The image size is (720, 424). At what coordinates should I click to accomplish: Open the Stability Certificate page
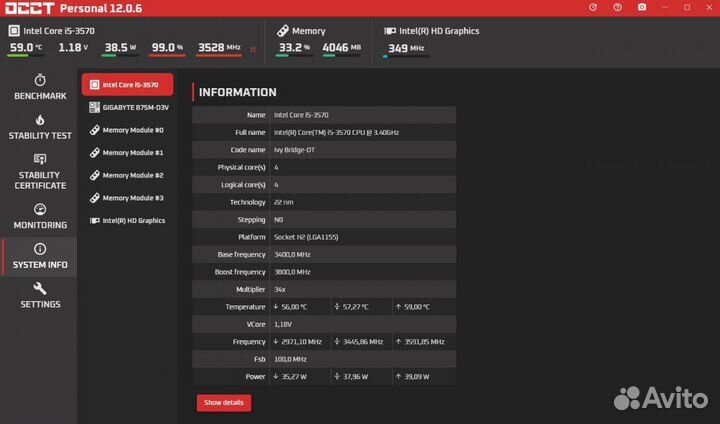(40, 171)
